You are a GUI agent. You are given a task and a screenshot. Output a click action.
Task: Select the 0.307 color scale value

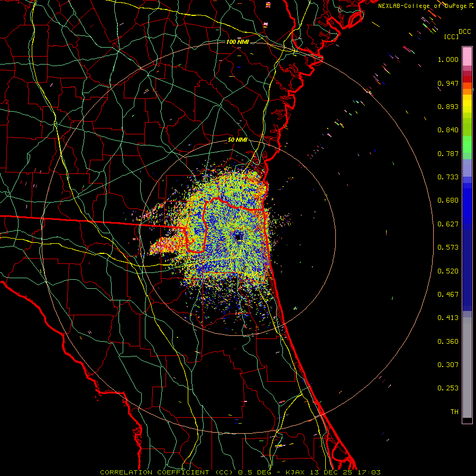tap(448, 365)
